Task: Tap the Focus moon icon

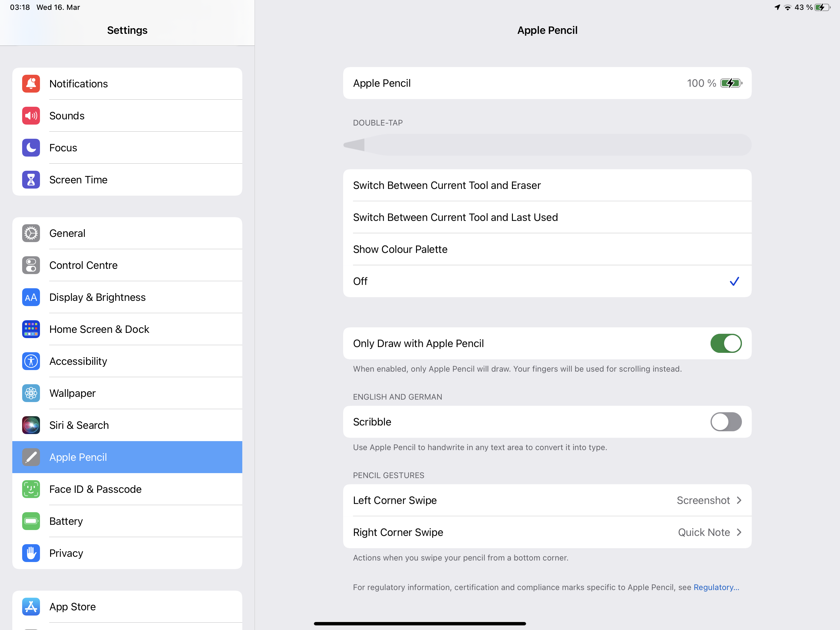Action: 31,147
